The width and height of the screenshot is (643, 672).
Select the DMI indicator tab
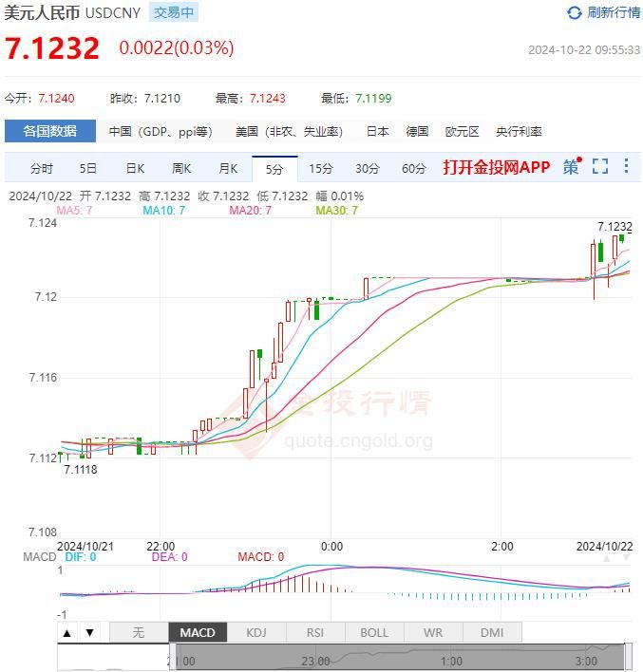[x=492, y=632]
